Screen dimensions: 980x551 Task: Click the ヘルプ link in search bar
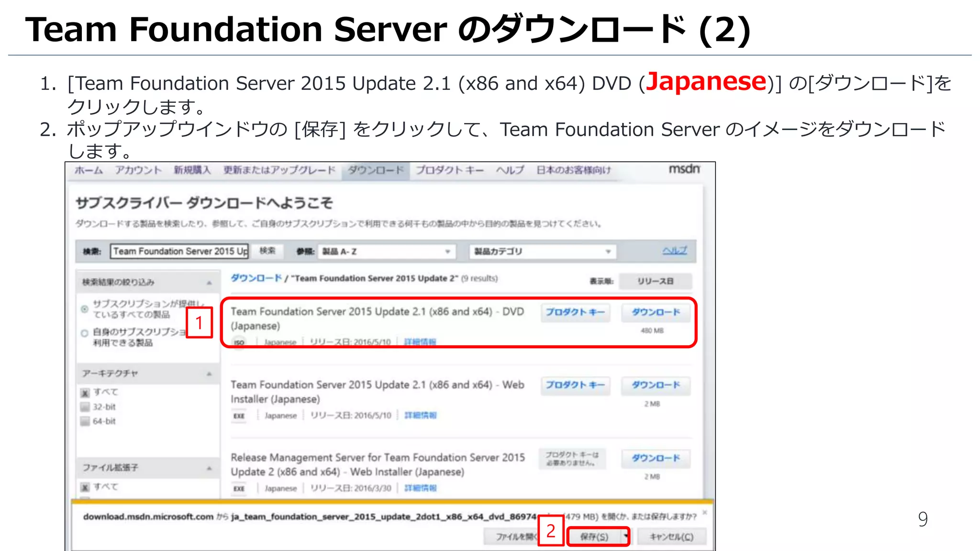click(675, 251)
